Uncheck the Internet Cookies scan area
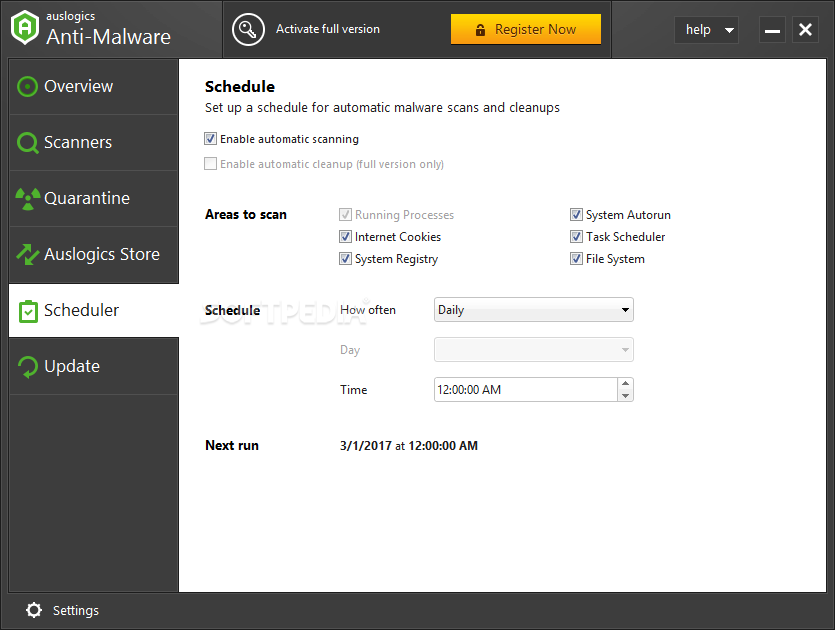The width and height of the screenshot is (835, 630). tap(346, 237)
